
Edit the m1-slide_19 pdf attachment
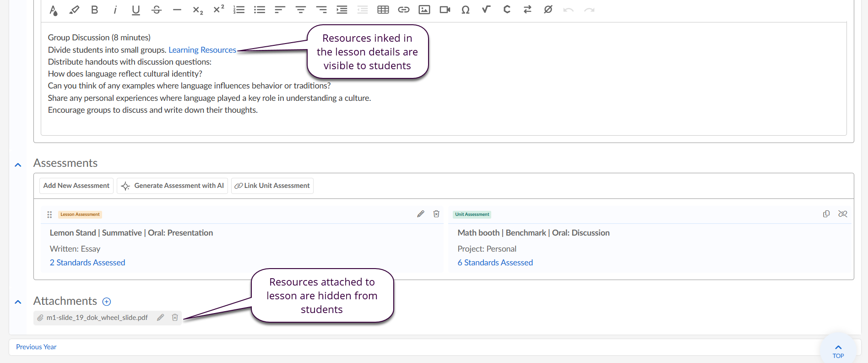click(x=160, y=318)
